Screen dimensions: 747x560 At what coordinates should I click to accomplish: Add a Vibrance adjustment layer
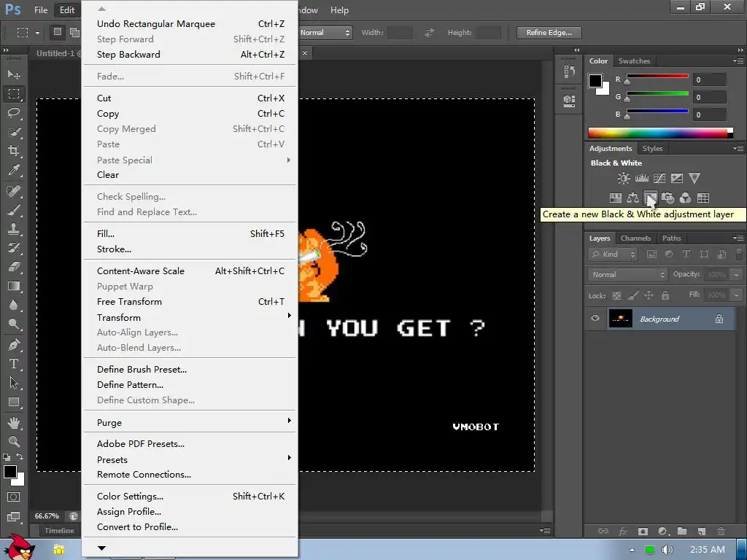tap(694, 179)
